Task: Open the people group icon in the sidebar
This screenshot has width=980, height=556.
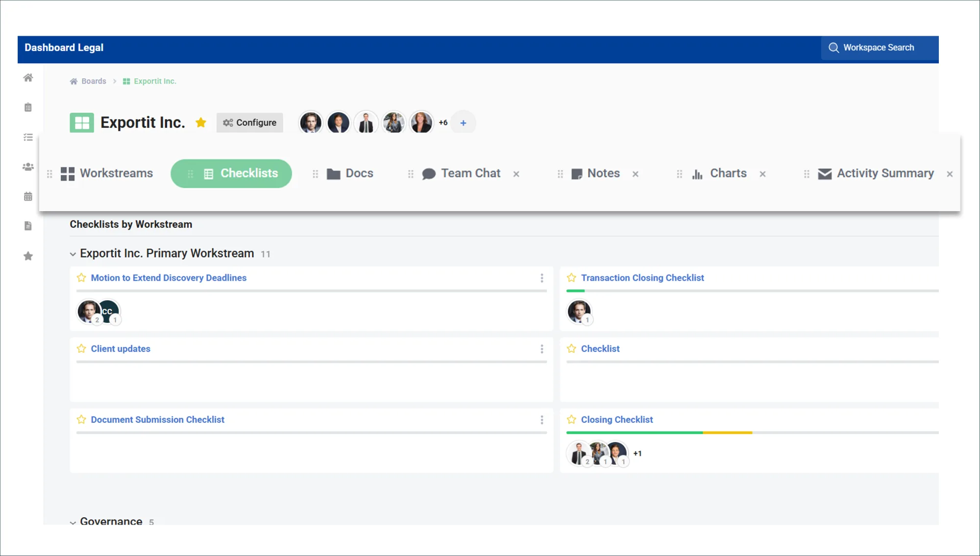Action: tap(28, 167)
